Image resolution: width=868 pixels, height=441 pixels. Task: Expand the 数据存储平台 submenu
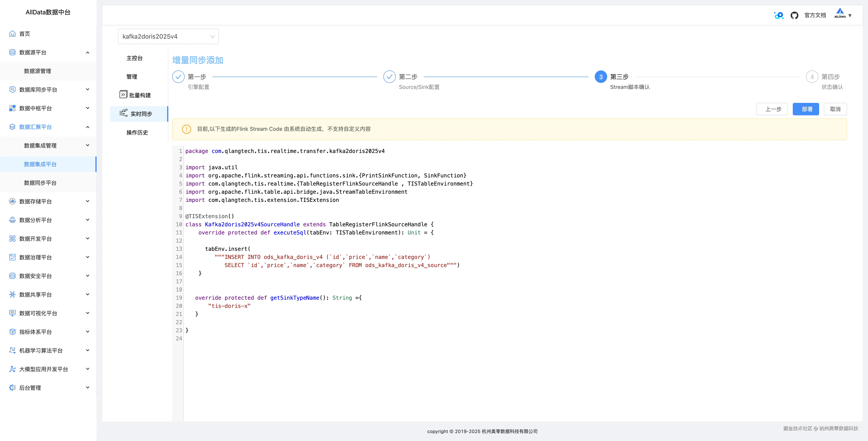pos(88,201)
